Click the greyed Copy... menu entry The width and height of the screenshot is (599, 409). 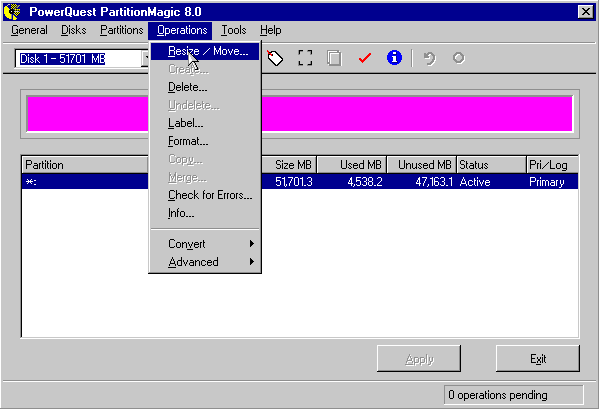coord(205,159)
